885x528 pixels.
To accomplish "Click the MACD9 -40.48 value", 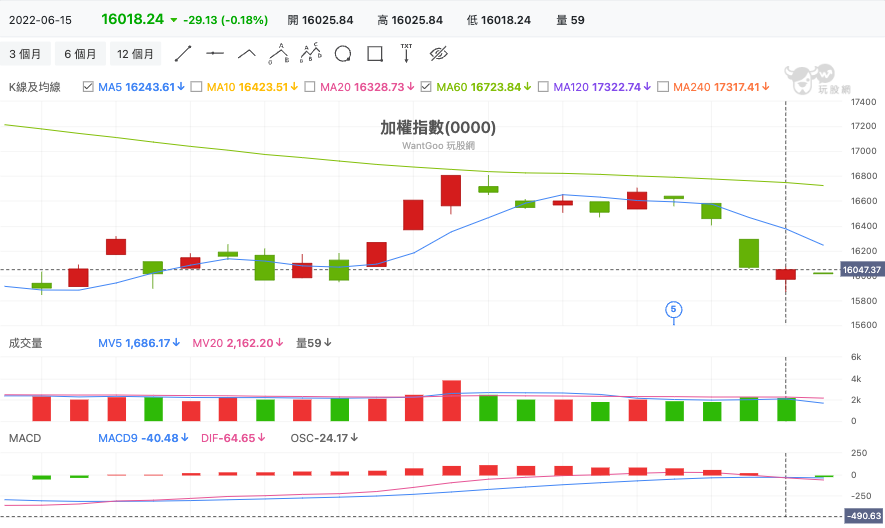I will 143,438.
